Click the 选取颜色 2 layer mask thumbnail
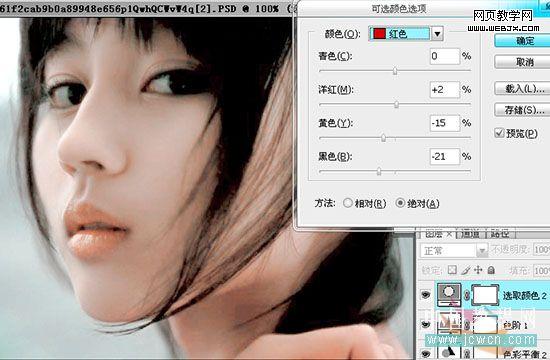Screen dimensions: 550x360 [x=485, y=295]
